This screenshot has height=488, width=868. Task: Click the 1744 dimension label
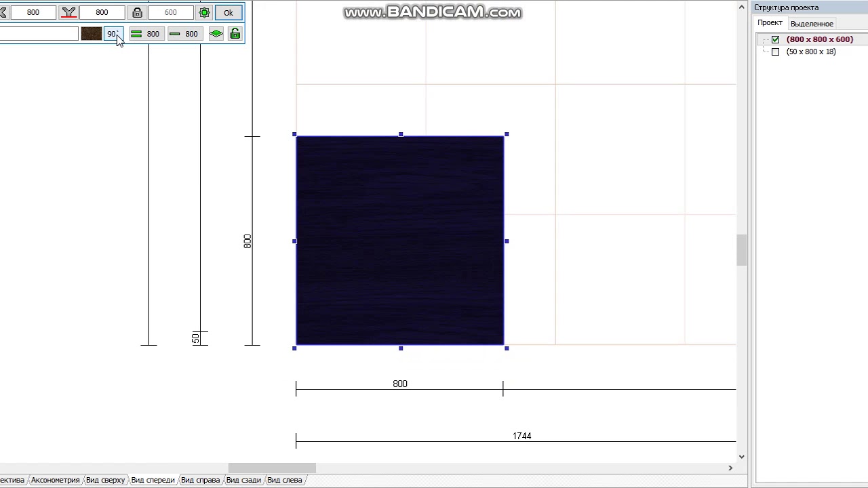point(522,436)
